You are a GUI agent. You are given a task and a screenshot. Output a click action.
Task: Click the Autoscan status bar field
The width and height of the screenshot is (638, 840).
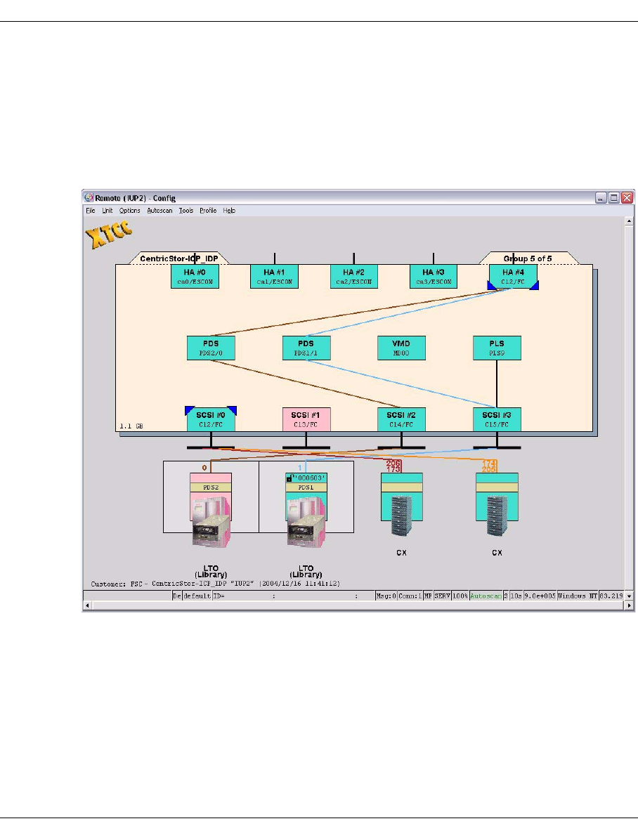tap(486, 596)
